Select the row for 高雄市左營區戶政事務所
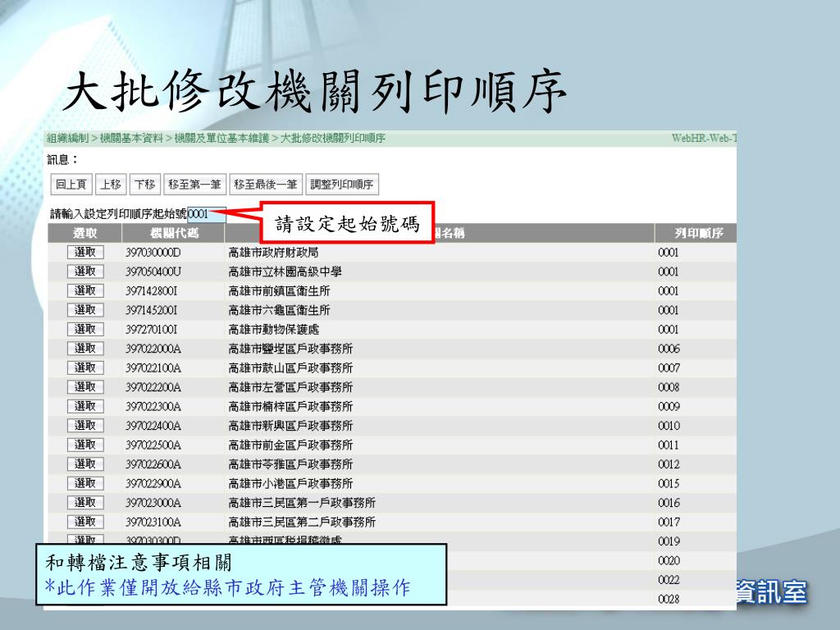The height and width of the screenshot is (630, 840). coord(85,386)
